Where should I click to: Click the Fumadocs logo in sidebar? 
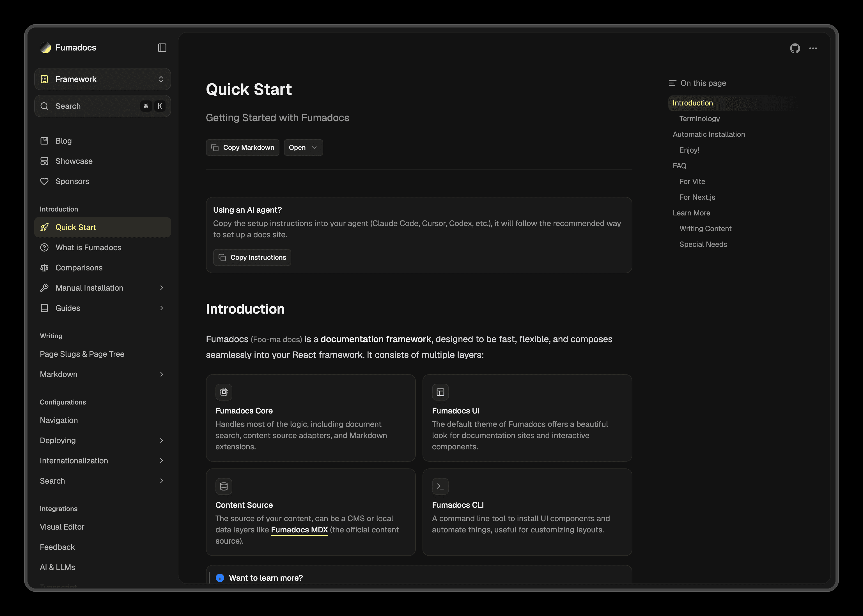[x=45, y=47]
